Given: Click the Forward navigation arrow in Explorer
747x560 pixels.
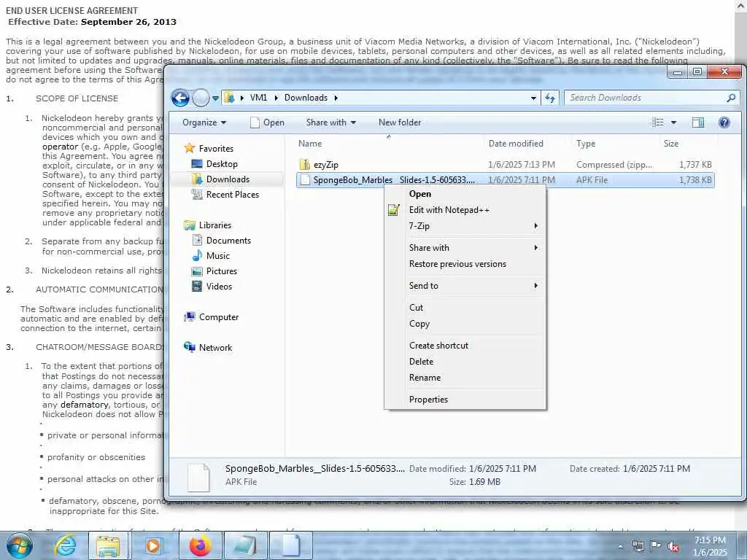Looking at the screenshot, I should 201,98.
